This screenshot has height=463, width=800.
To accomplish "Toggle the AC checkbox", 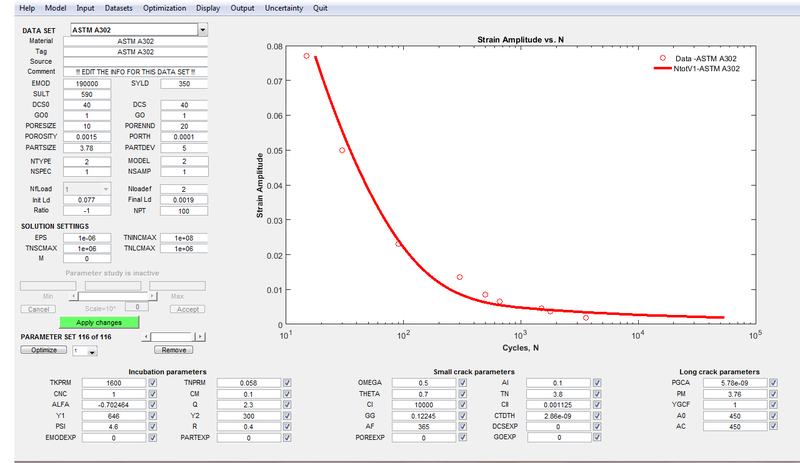I will point(773,426).
